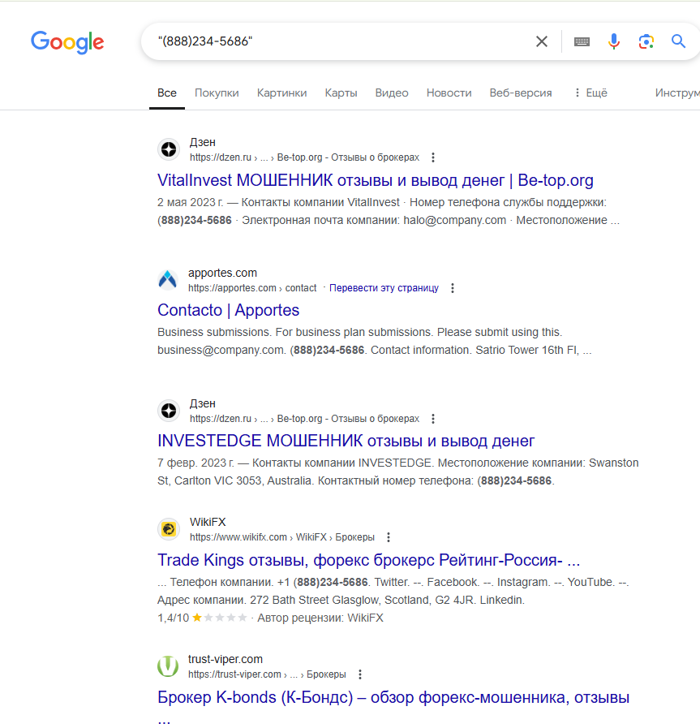Open options menu for apportes.com result
The height and width of the screenshot is (728, 700).
pyautogui.click(x=453, y=288)
